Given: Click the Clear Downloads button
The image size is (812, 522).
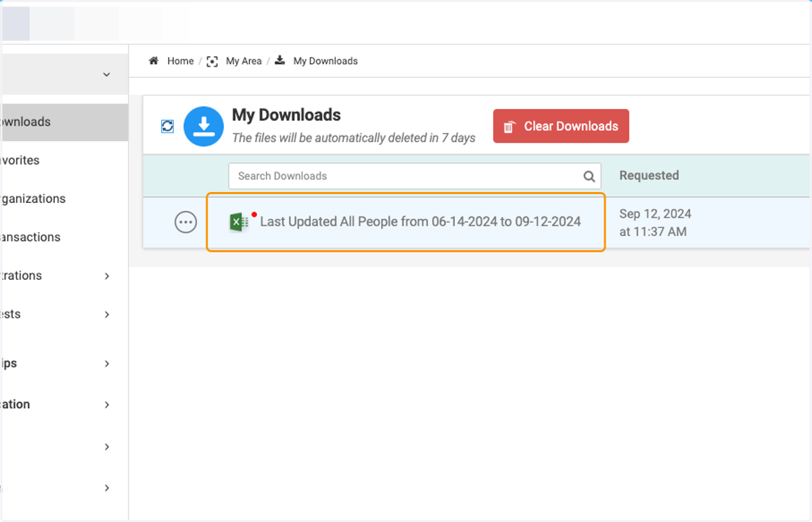Looking at the screenshot, I should (x=561, y=126).
